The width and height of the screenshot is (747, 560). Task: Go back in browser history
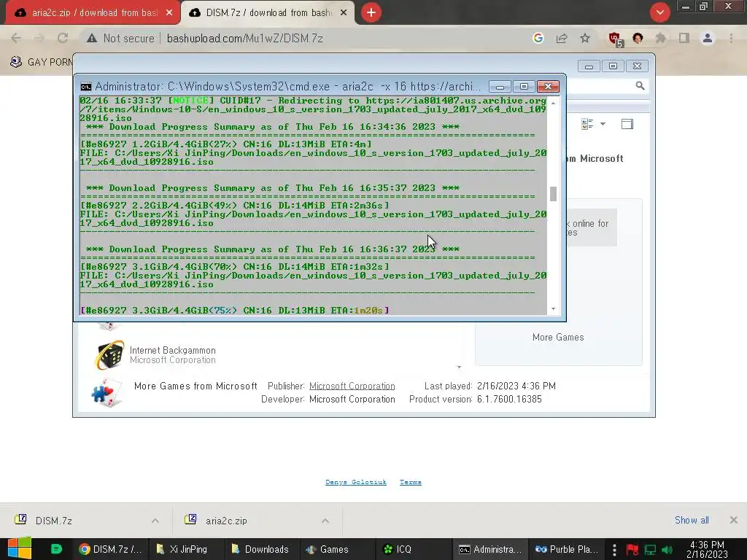click(16, 38)
